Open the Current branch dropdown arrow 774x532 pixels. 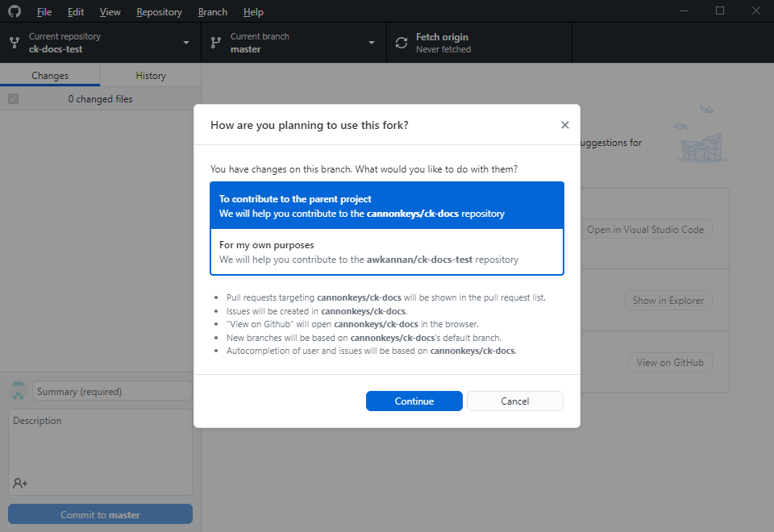click(372, 43)
